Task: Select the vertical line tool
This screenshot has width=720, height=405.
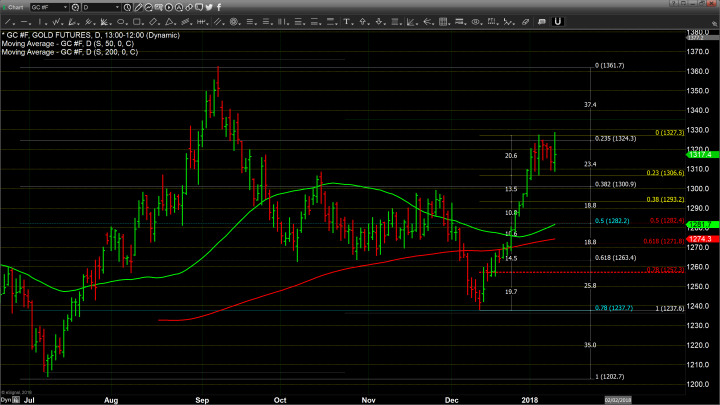Action: pyautogui.click(x=40, y=22)
